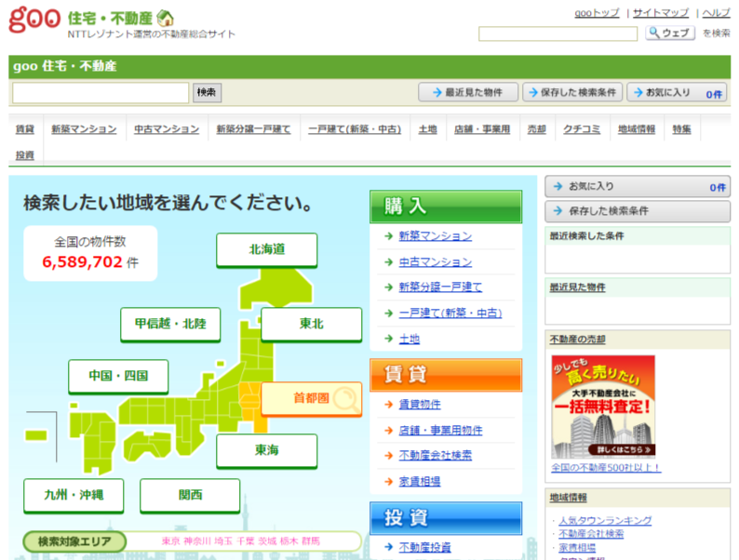Open the 賃貸物件 link
This screenshot has width=739, height=560.
(420, 404)
